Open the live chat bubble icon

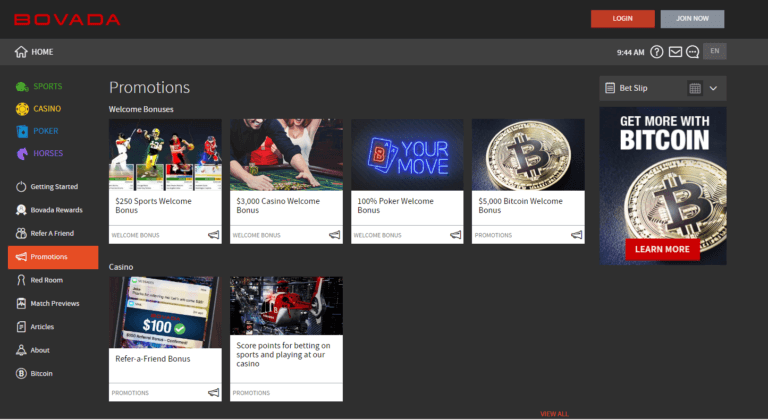(x=692, y=51)
